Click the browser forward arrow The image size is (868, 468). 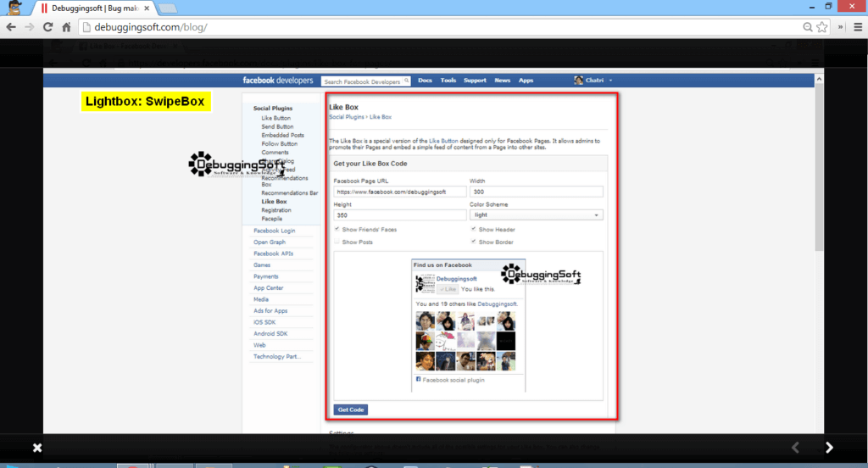[30, 27]
